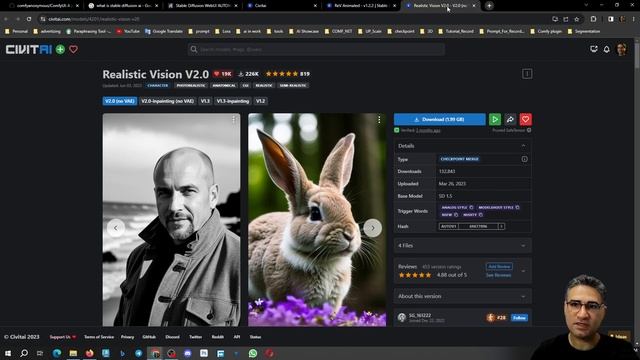
Task: Select the V2.0-inpainting (no VAE) version
Action: tap(167, 101)
